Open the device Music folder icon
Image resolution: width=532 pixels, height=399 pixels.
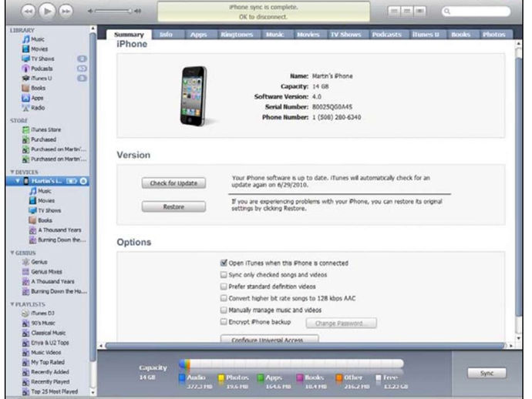(33, 191)
